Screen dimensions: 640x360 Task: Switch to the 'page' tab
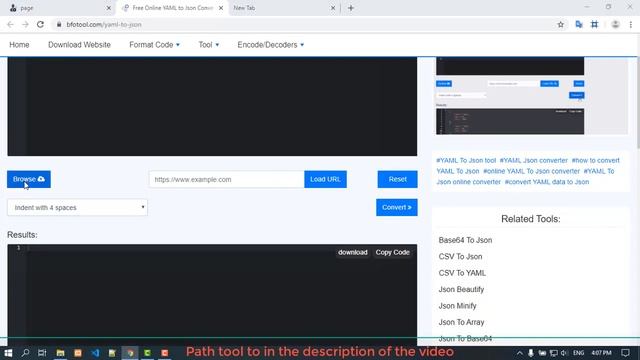59,8
